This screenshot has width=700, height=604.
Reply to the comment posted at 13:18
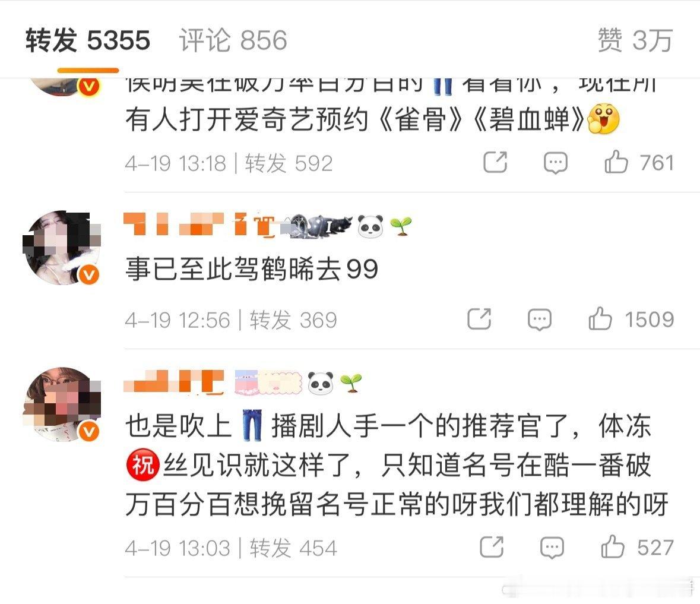tap(555, 163)
